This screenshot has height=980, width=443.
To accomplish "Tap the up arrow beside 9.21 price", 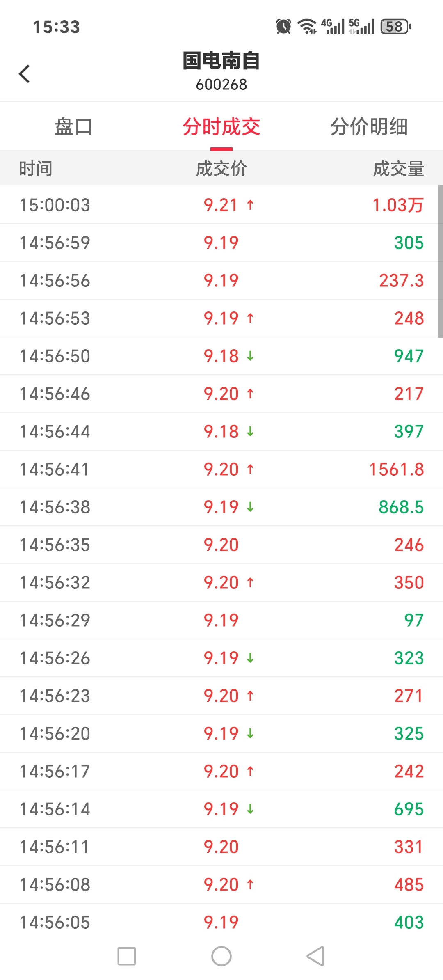I will (250, 204).
